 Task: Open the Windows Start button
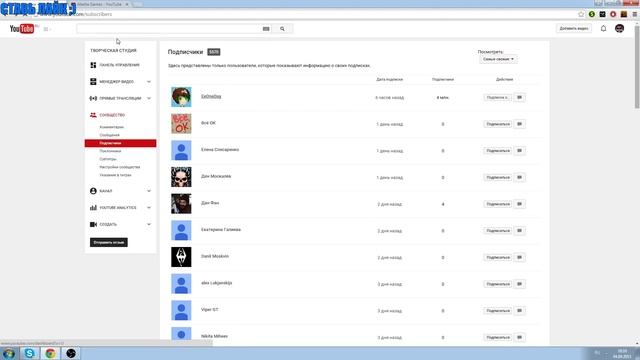click(x=9, y=353)
